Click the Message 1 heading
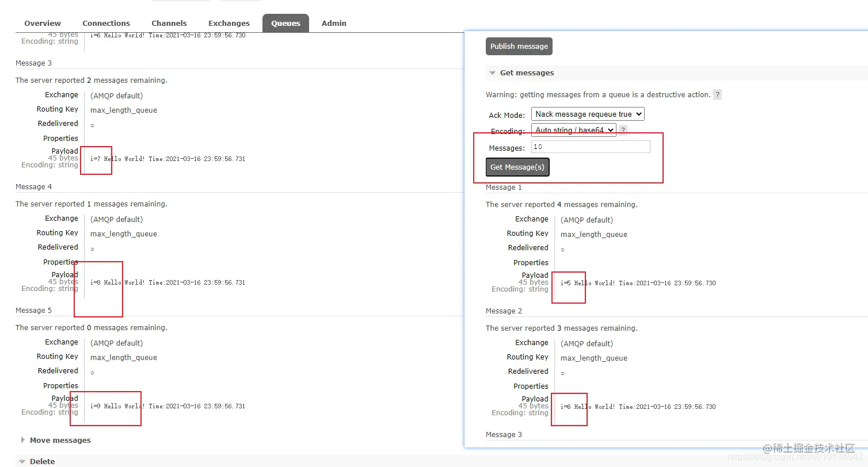 504,187
